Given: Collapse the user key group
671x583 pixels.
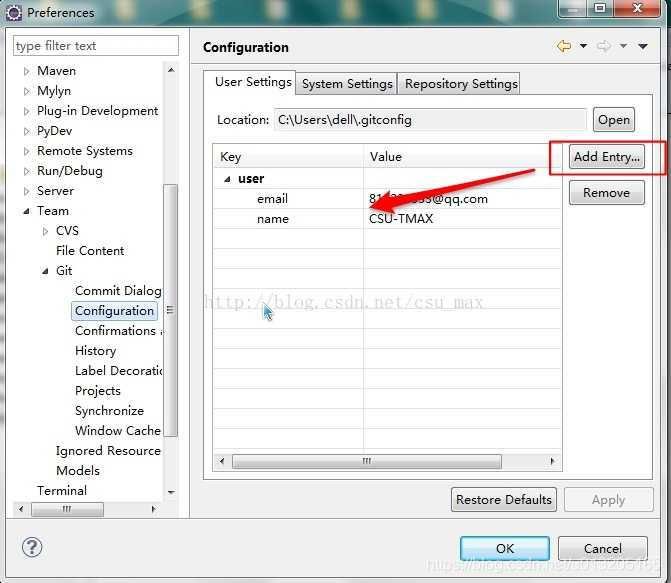Looking at the screenshot, I should point(228,179).
